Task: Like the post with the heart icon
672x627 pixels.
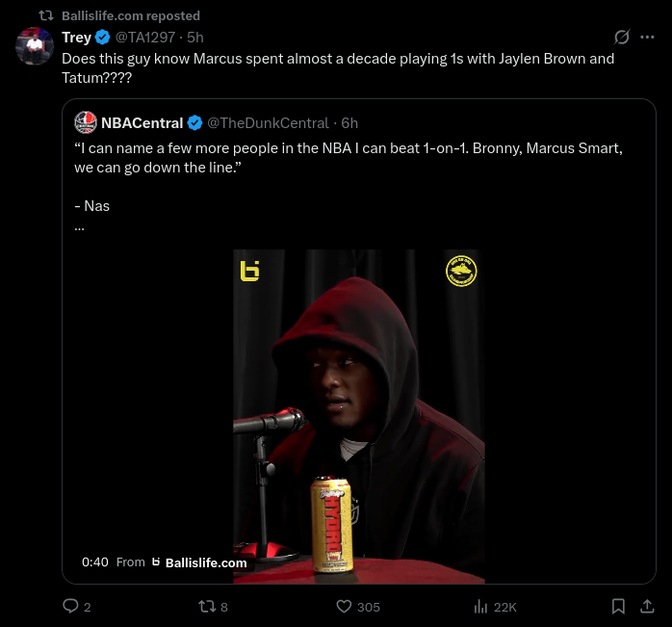Action: coord(344,607)
